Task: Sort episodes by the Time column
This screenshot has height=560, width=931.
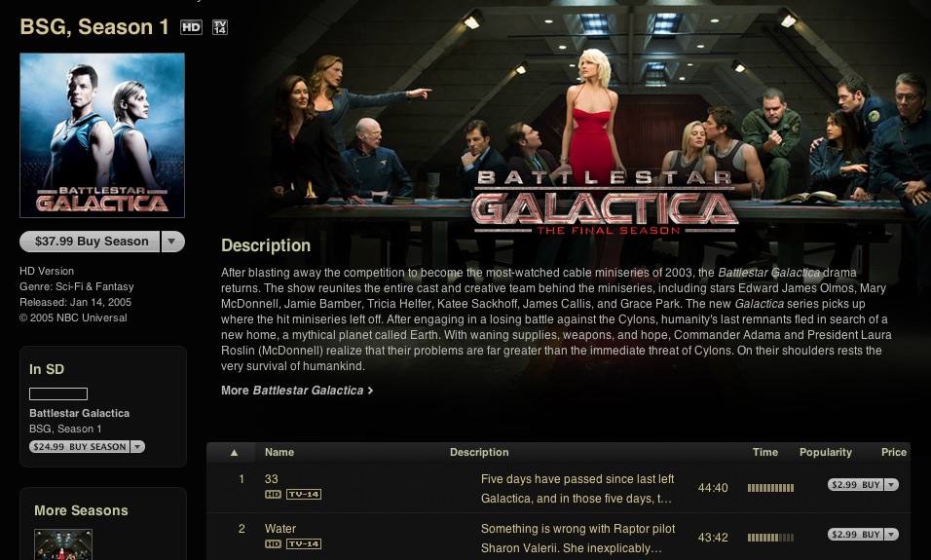Action: point(764,452)
